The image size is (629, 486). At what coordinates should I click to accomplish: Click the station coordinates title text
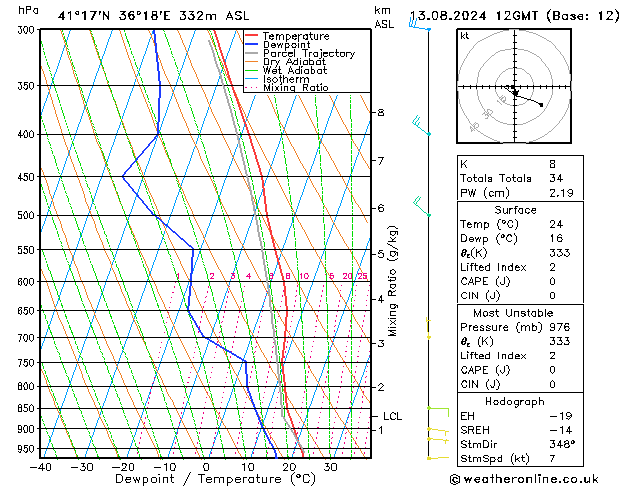click(x=154, y=16)
